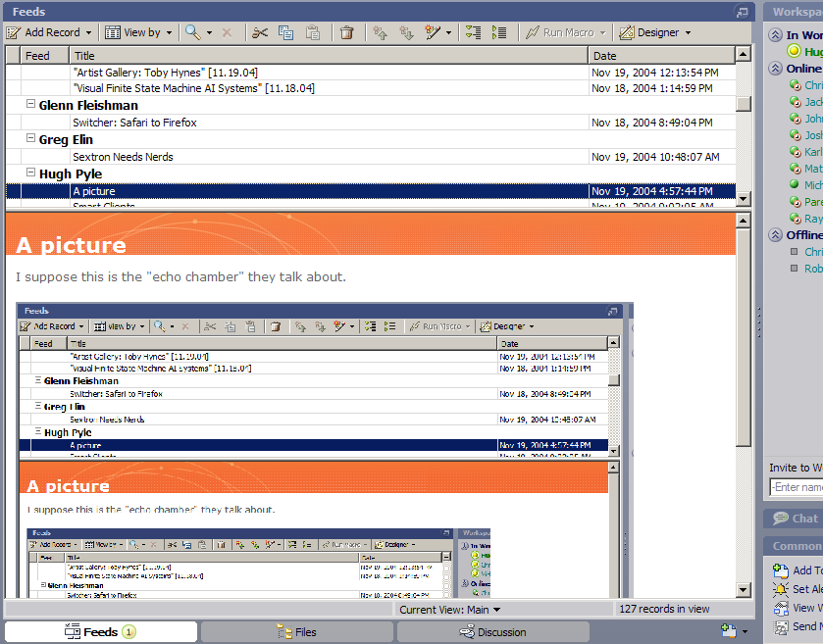823x644 pixels.
Task: Collapse the Hugh Pyle feed group
Action: click(30, 173)
